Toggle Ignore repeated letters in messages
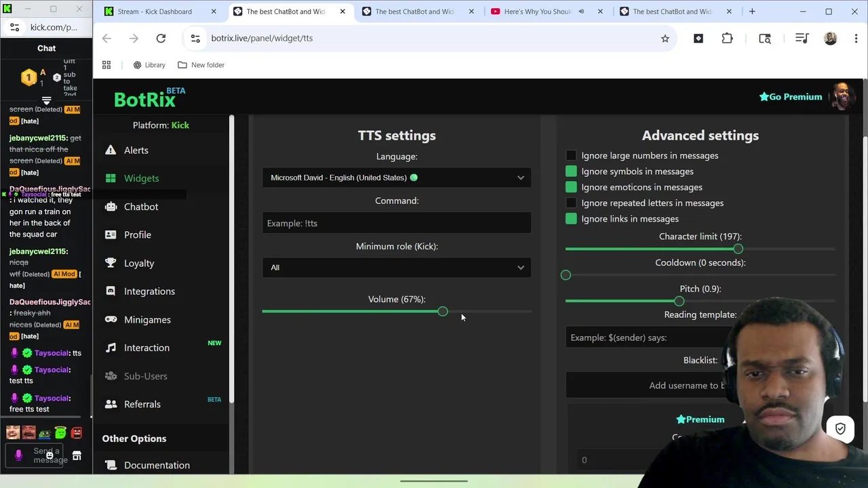This screenshot has width=868, height=488. pos(571,203)
